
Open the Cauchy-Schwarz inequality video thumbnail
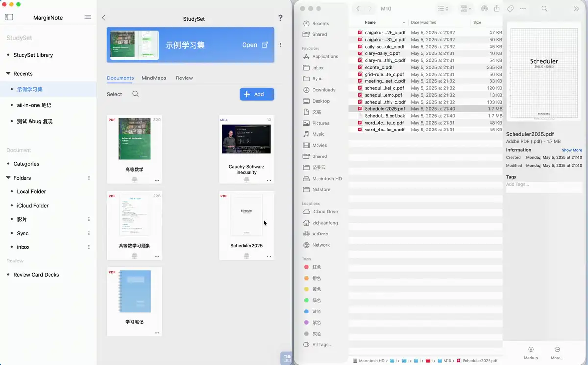246,139
